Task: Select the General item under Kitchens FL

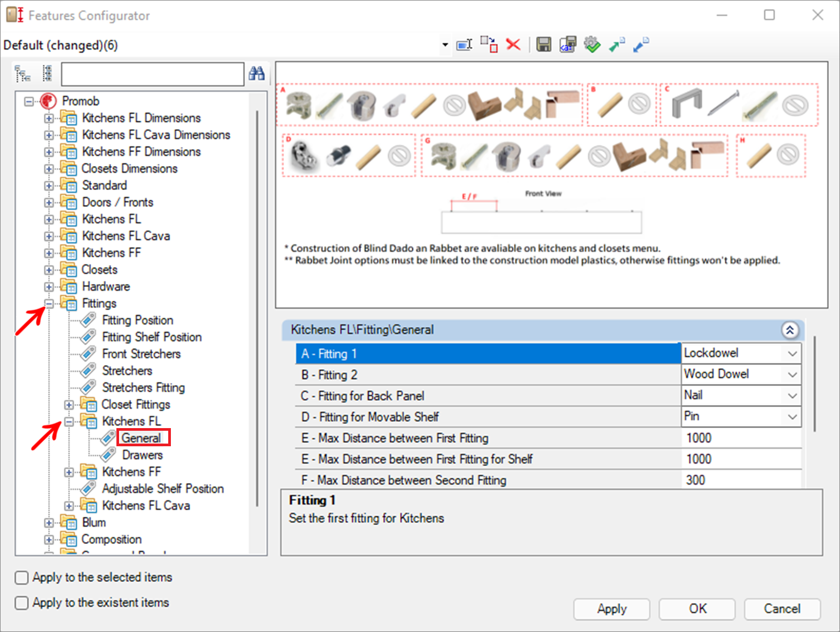Action: pos(141,438)
